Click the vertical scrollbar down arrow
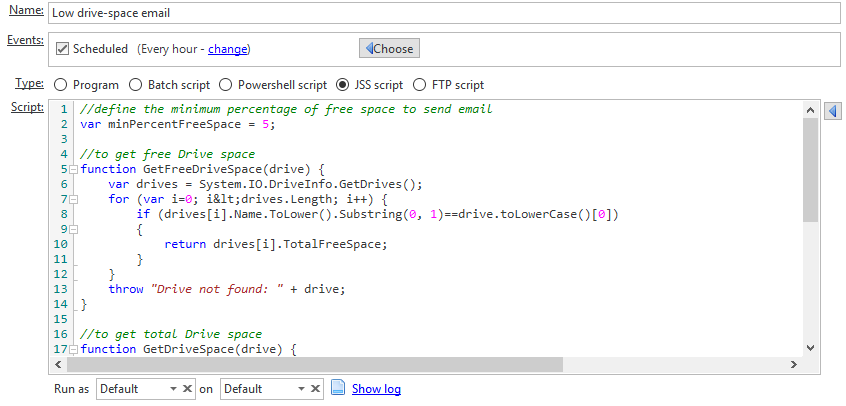This screenshot has height=406, width=846. point(810,348)
